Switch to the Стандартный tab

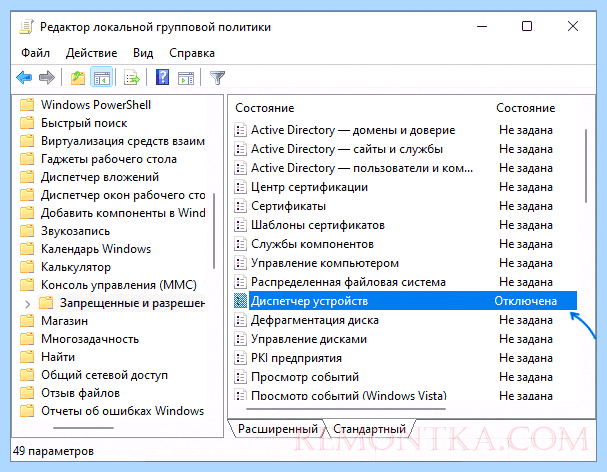tap(369, 429)
